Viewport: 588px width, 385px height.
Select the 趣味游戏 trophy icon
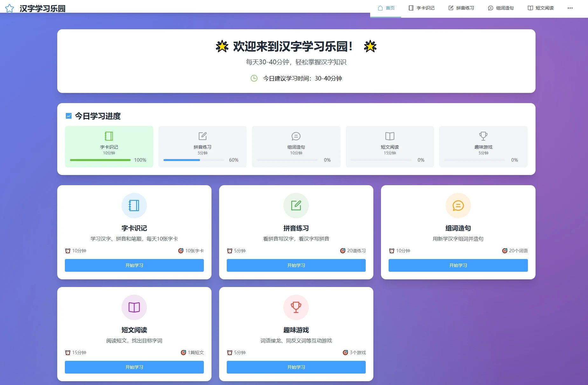[296, 307]
